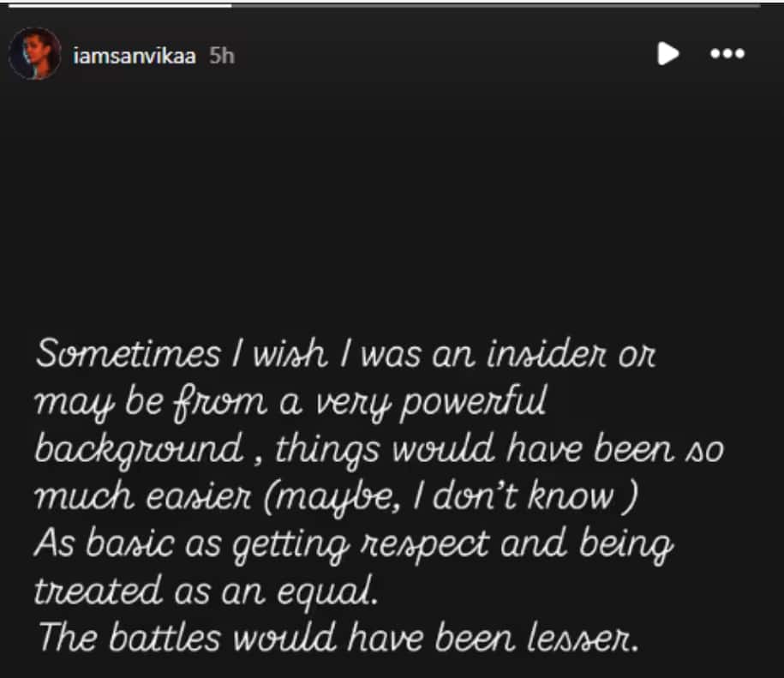Click the line starting "much easier"
Image resolution: width=784 pixels, height=678 pixels.
pos(336,497)
